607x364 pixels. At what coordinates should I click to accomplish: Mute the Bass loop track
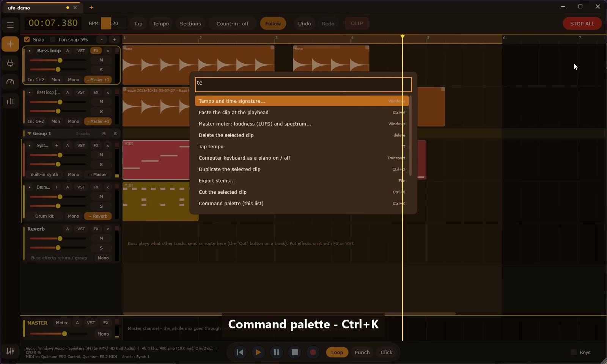(101, 60)
